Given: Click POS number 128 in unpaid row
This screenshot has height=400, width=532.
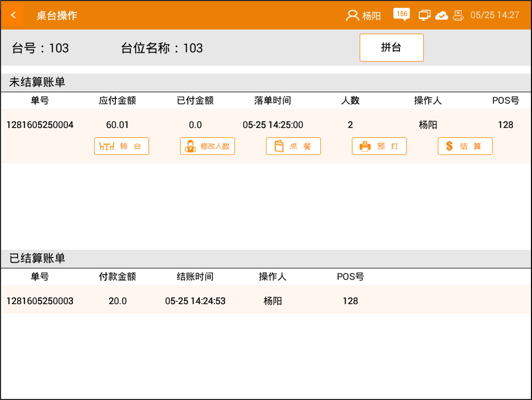Looking at the screenshot, I should click(505, 125).
